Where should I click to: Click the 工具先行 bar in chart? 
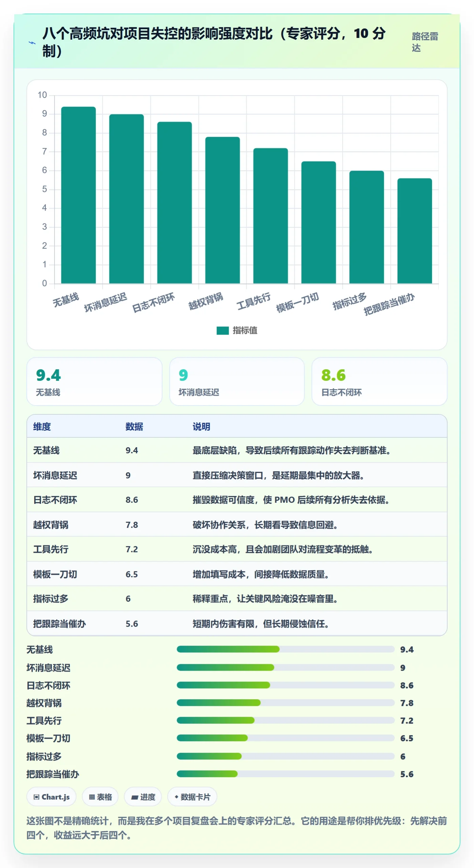tap(271, 216)
